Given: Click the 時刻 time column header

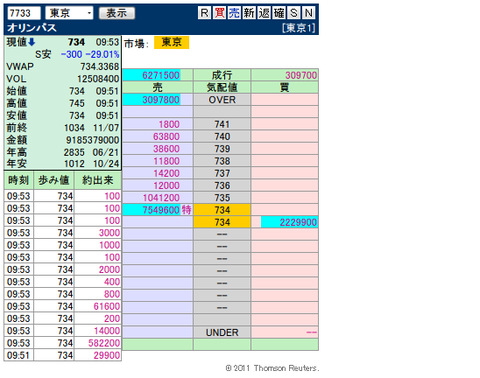Looking at the screenshot, I should (19, 180).
